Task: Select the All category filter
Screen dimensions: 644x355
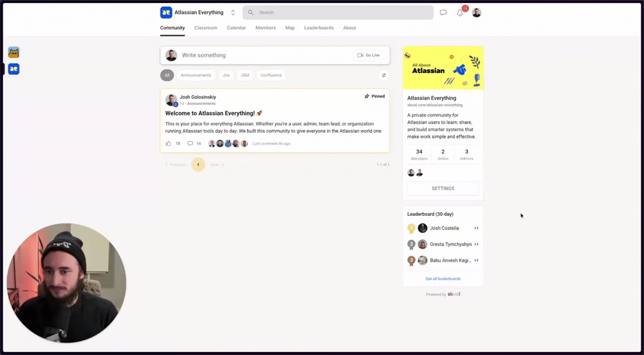Action: (x=167, y=75)
